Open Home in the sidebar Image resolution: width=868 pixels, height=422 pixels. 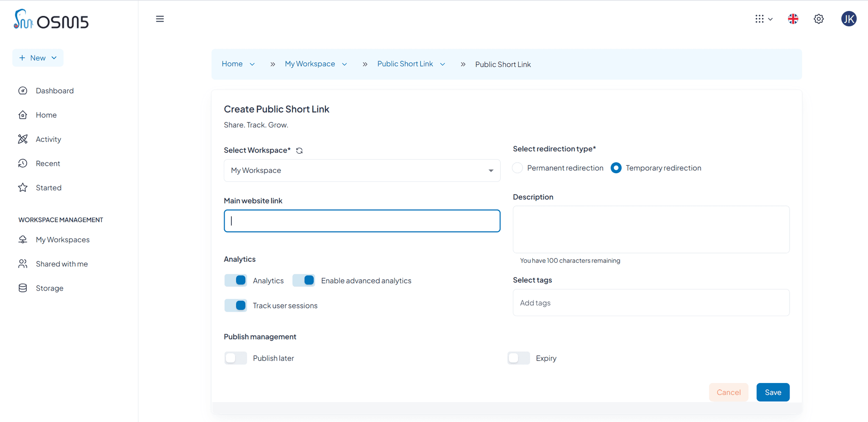pos(46,115)
